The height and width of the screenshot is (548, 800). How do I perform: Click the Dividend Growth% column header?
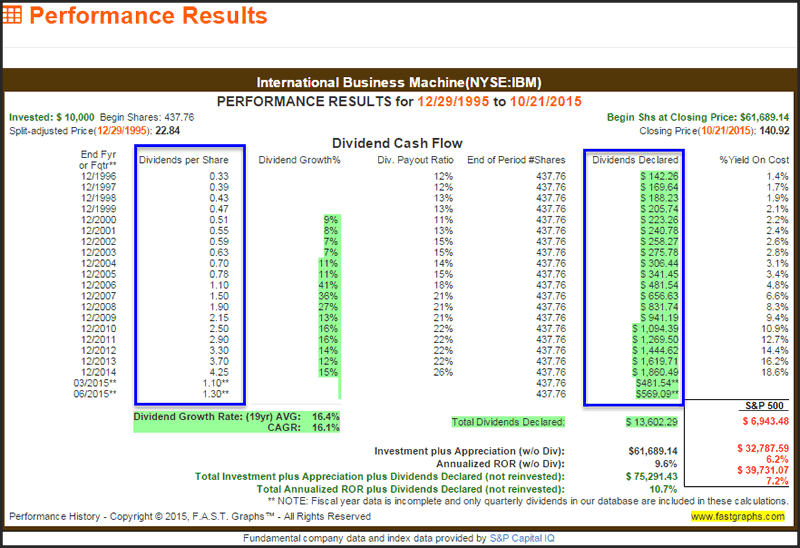[x=299, y=160]
